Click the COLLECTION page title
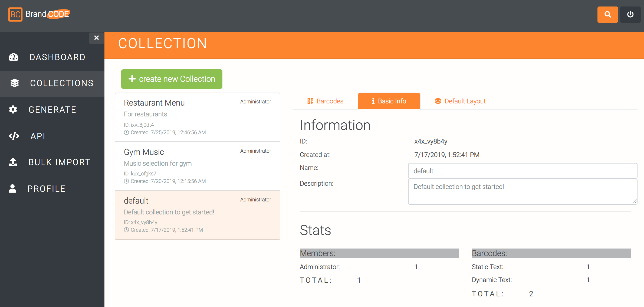Image resolution: width=644 pixels, height=307 pixels. click(162, 43)
